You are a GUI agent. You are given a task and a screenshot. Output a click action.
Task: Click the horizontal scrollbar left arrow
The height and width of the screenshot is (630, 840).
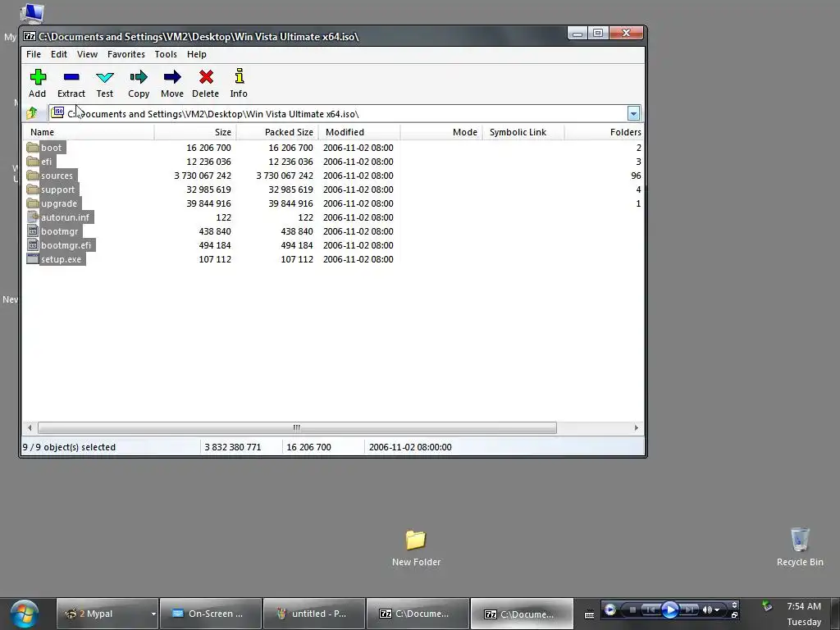pyautogui.click(x=30, y=427)
